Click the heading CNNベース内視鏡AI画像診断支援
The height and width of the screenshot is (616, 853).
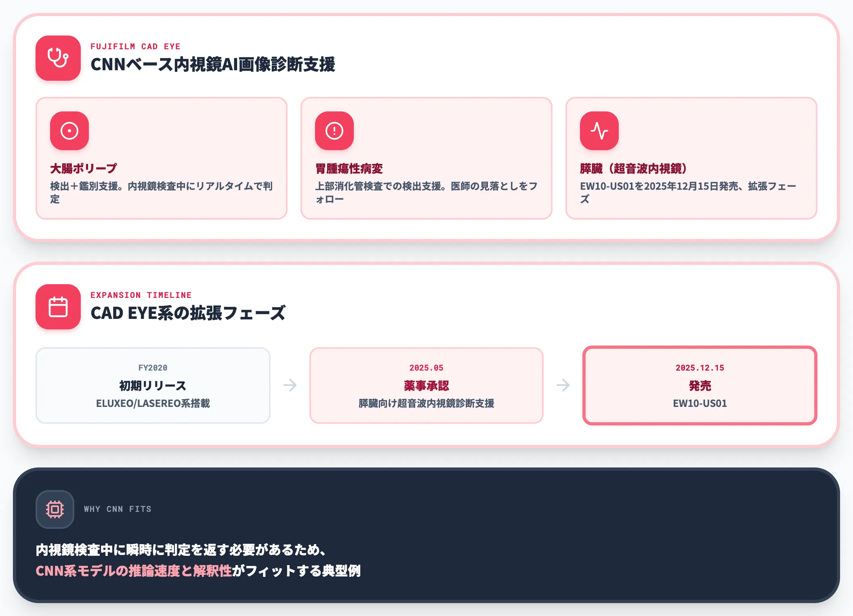pos(213,65)
